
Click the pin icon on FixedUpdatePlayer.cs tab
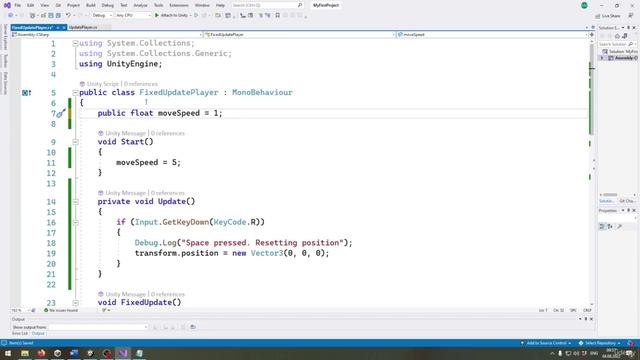pos(58,27)
